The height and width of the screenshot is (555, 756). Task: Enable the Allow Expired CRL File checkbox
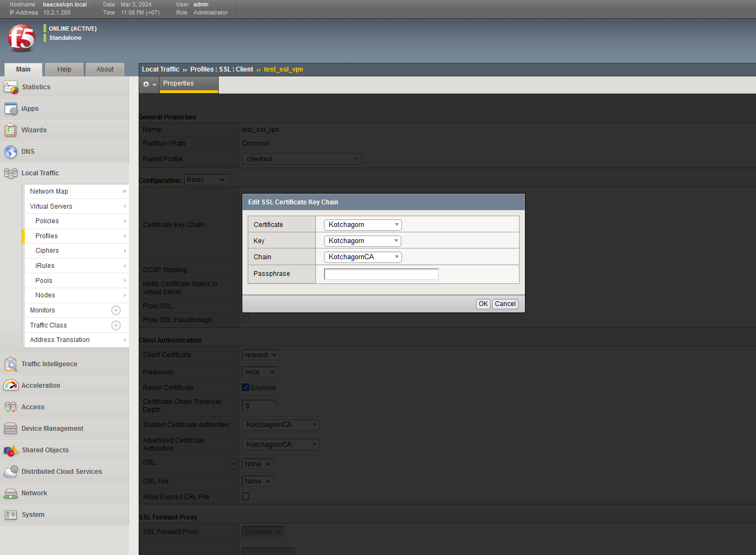tap(246, 496)
